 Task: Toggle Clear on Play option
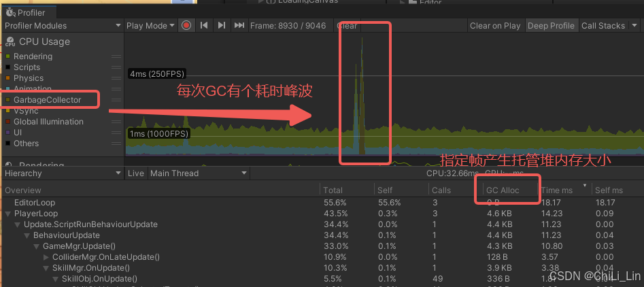coord(495,25)
